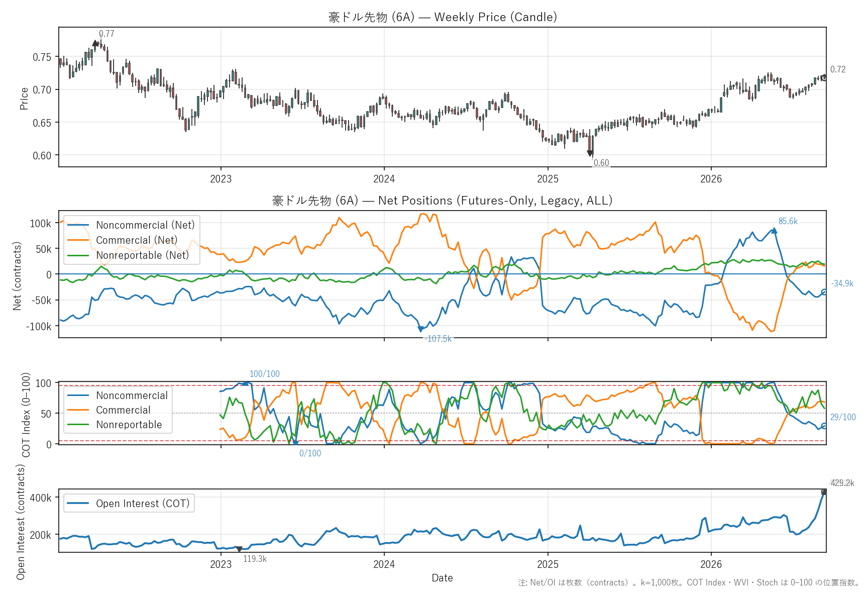The height and width of the screenshot is (593, 868).
Task: Click the Net Positions chart title
Action: coord(443,201)
